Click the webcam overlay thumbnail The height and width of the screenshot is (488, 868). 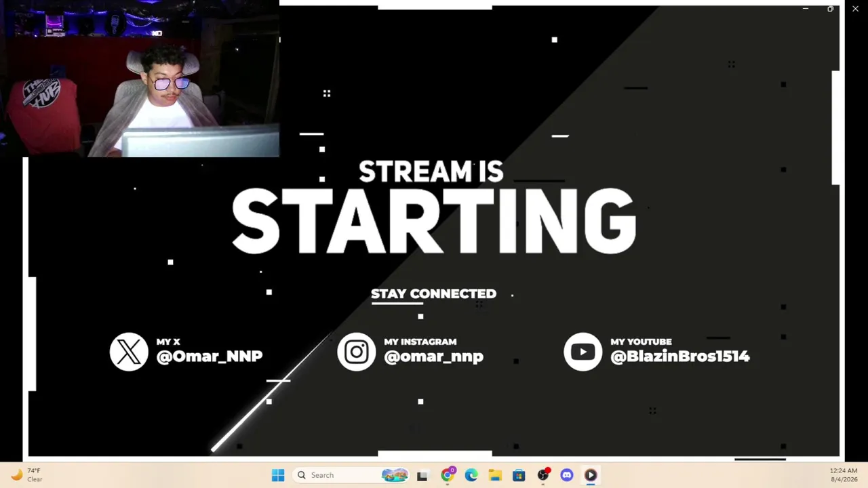[140, 79]
